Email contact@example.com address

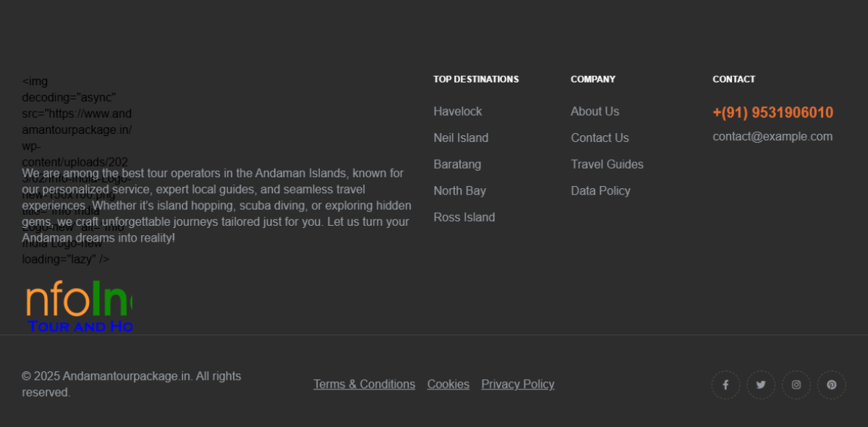[x=773, y=137]
